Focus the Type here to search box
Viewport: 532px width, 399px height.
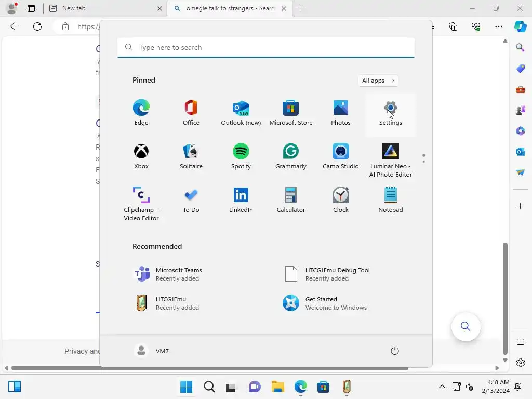[266, 47]
